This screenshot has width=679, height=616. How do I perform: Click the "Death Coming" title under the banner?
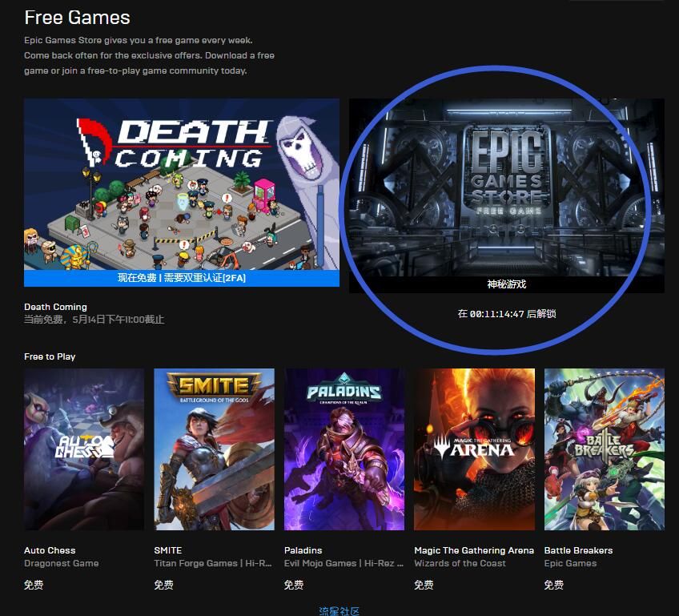[55, 307]
